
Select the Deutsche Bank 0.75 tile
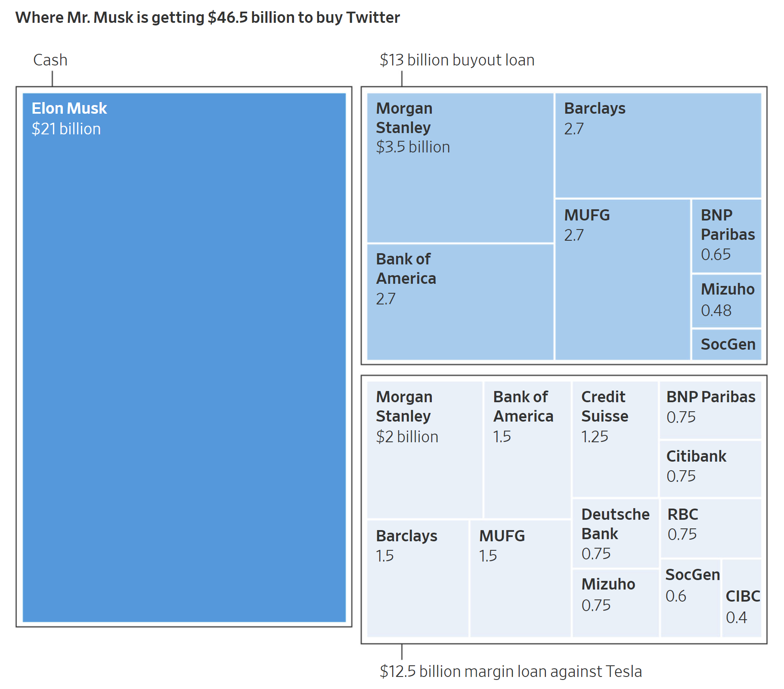coord(616,533)
